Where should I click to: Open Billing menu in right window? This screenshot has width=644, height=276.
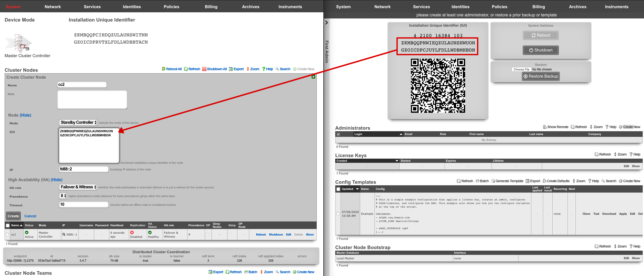click(539, 7)
